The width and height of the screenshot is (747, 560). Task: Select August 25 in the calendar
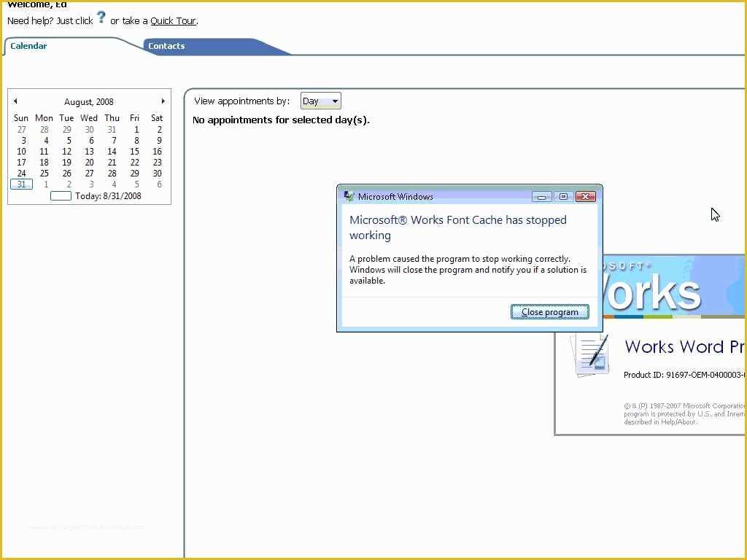pos(44,174)
